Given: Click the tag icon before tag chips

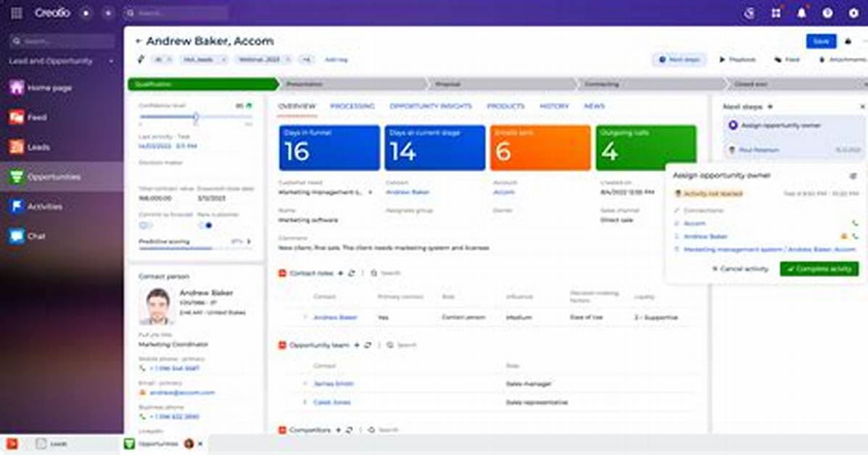Looking at the screenshot, I should pyautogui.click(x=141, y=59).
